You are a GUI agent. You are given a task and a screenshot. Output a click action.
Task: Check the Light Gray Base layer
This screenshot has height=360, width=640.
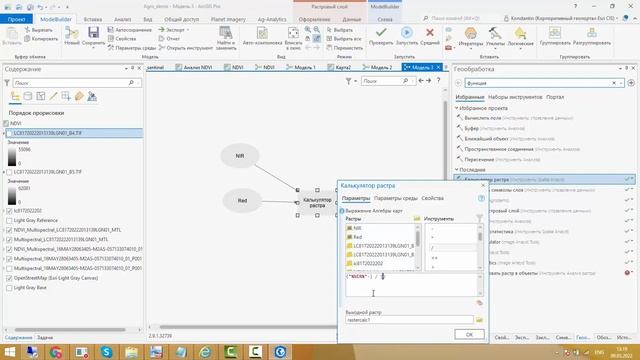click(x=9, y=288)
